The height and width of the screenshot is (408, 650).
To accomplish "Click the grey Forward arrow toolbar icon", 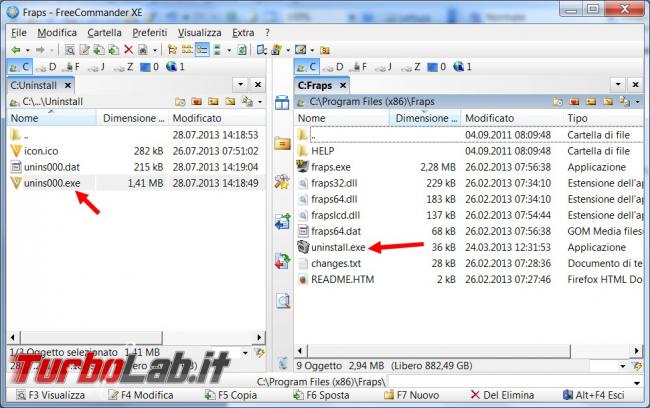I will pyautogui.click(x=40, y=50).
